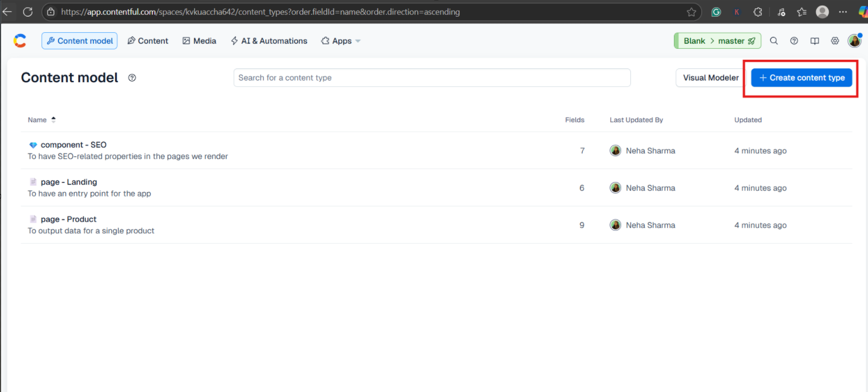Open the docs book icon in header
Viewport: 868px width, 392px height.
pyautogui.click(x=815, y=41)
